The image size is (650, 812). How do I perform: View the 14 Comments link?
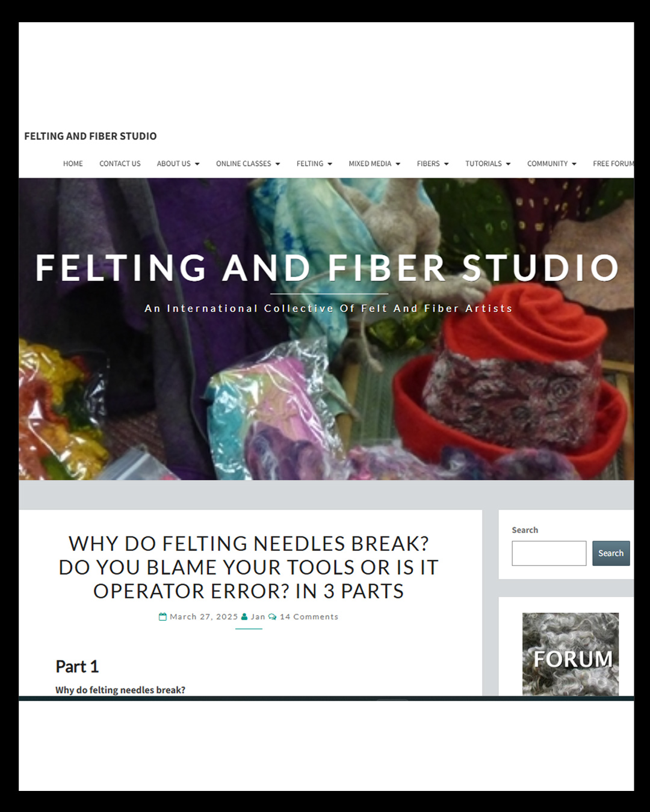(x=309, y=617)
